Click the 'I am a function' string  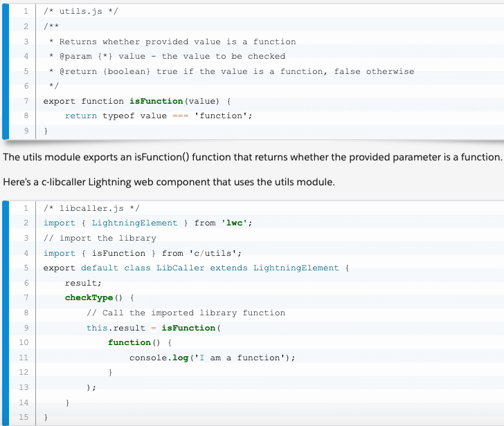[x=240, y=358]
